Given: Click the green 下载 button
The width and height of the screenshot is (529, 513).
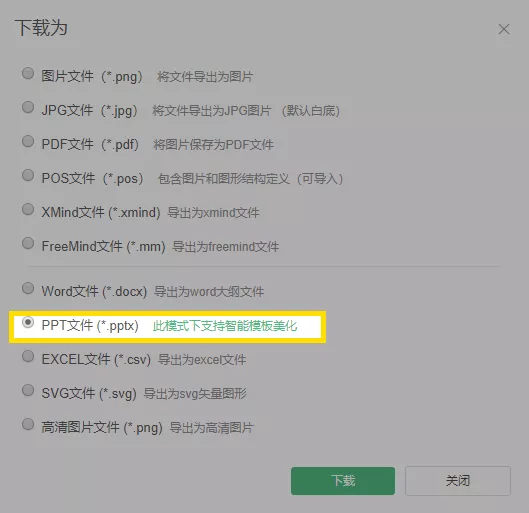Looking at the screenshot, I should point(343,481).
